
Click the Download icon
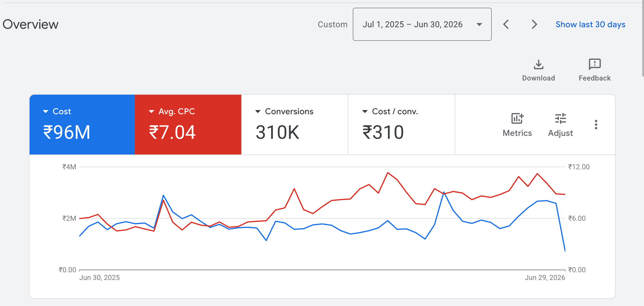tap(538, 64)
